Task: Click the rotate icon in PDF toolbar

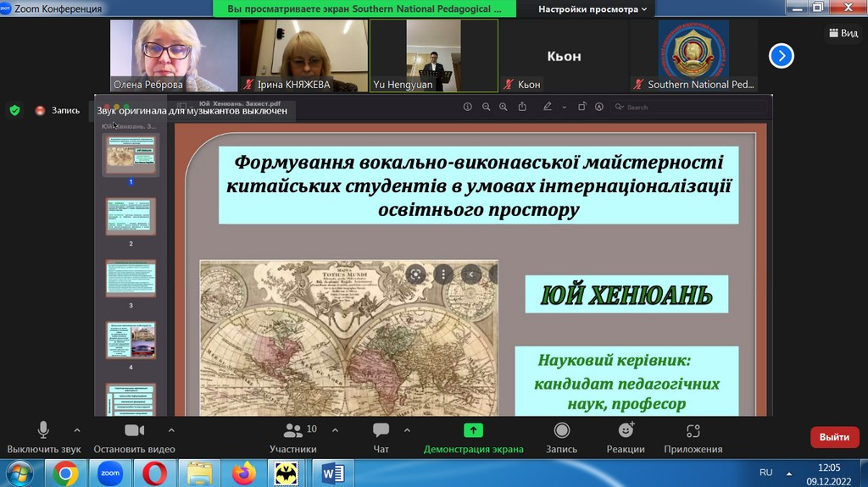Action: [x=581, y=107]
